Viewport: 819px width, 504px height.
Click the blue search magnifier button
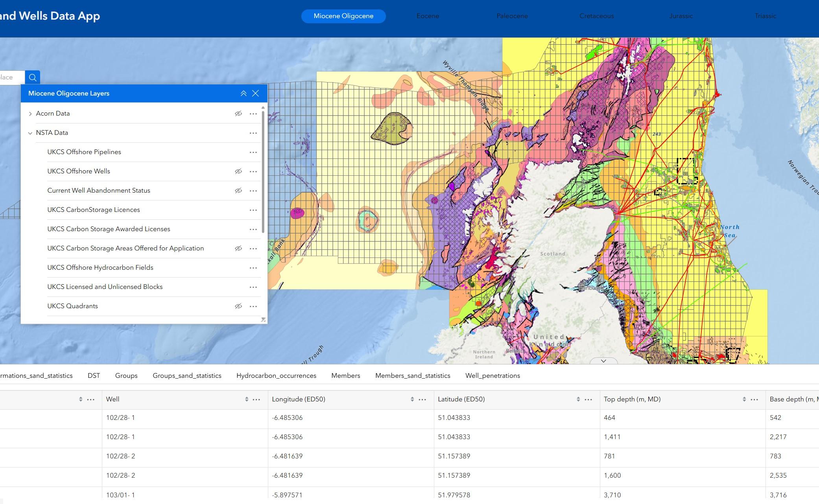pos(33,77)
